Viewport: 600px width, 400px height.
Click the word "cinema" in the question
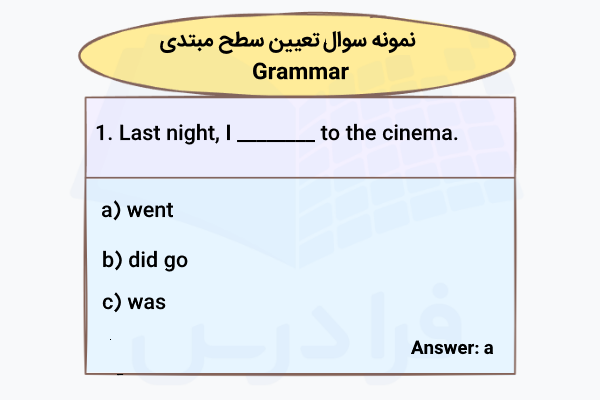418,133
